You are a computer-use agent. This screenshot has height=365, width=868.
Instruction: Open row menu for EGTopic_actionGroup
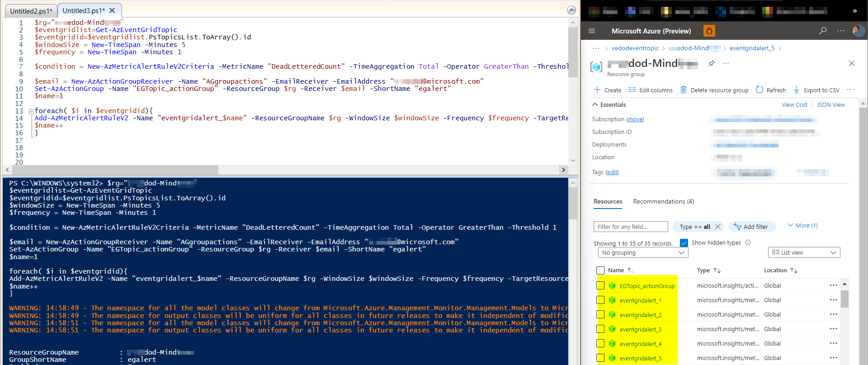click(834, 285)
